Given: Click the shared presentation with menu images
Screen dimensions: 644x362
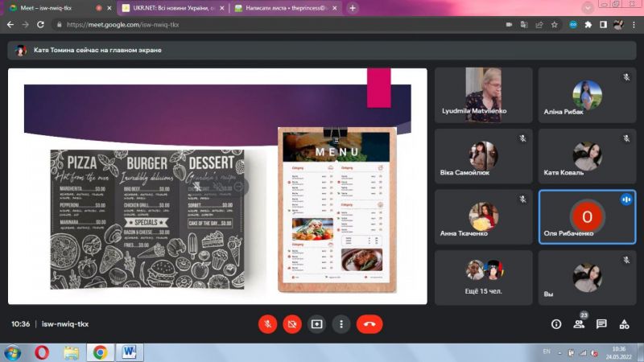Looking at the screenshot, I should (217, 187).
